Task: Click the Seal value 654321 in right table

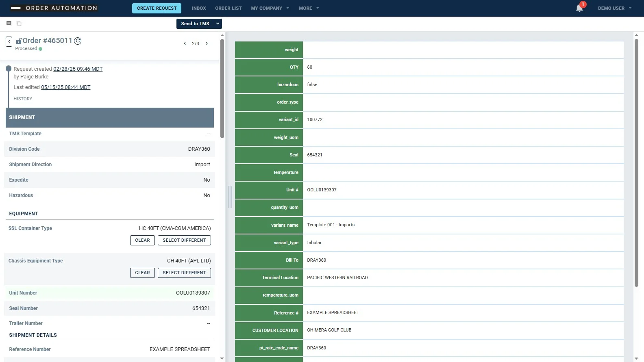Action: click(x=315, y=155)
